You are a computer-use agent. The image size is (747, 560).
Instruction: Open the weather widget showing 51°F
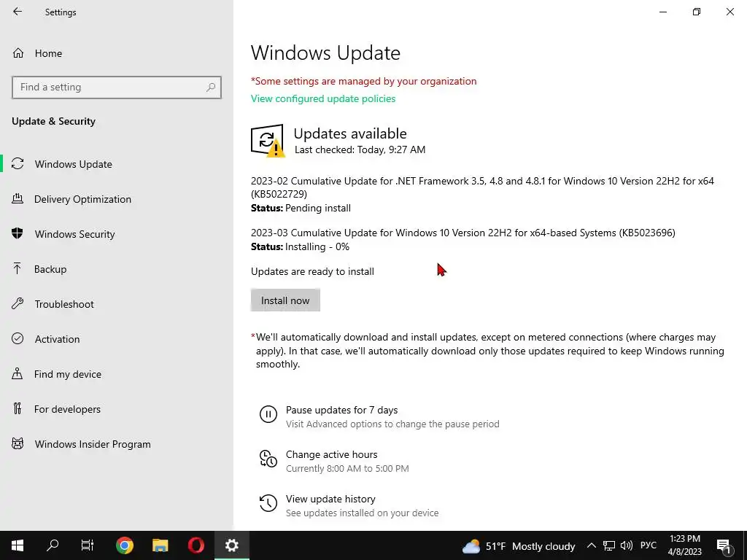click(519, 546)
